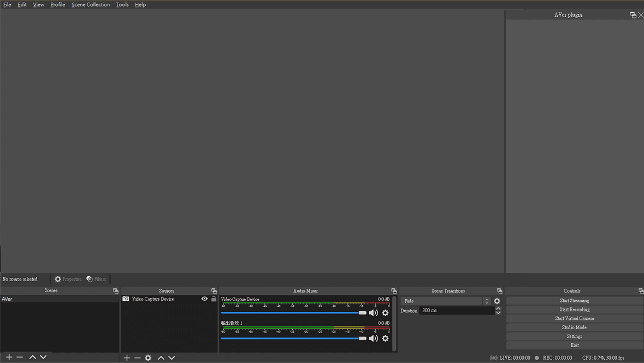Click the Audio Mixer vertical scrollbar
This screenshot has height=363, width=644.
point(394,324)
